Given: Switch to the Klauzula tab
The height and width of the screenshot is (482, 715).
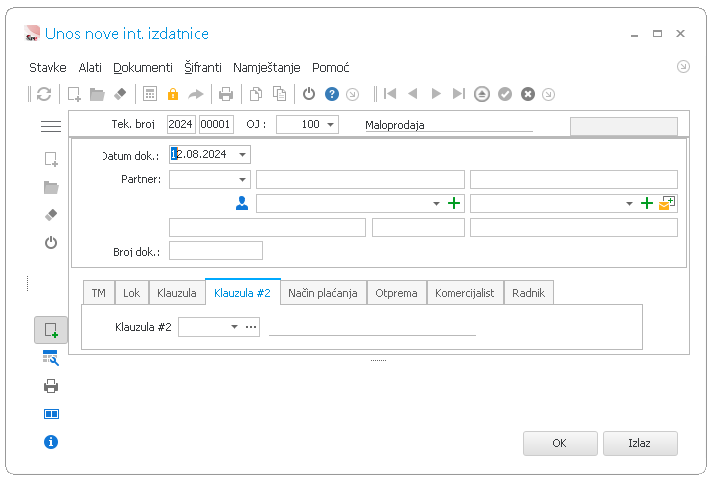Looking at the screenshot, I should pos(176,293).
